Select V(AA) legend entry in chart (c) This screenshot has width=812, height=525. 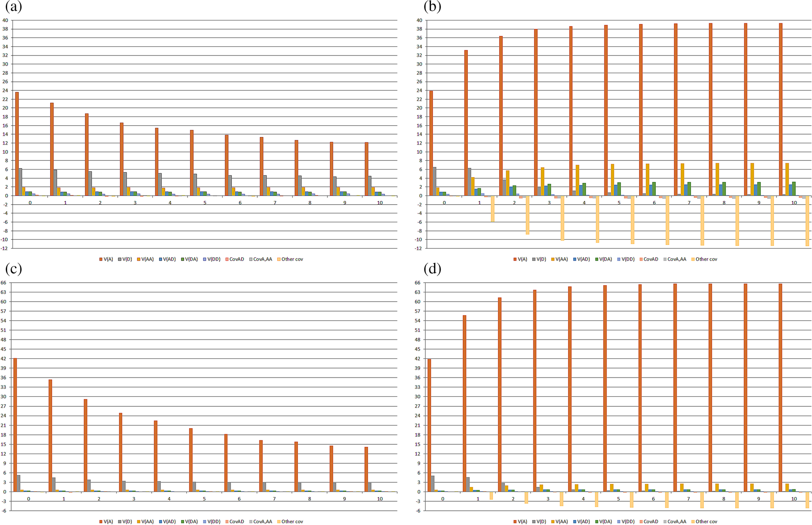(145, 522)
